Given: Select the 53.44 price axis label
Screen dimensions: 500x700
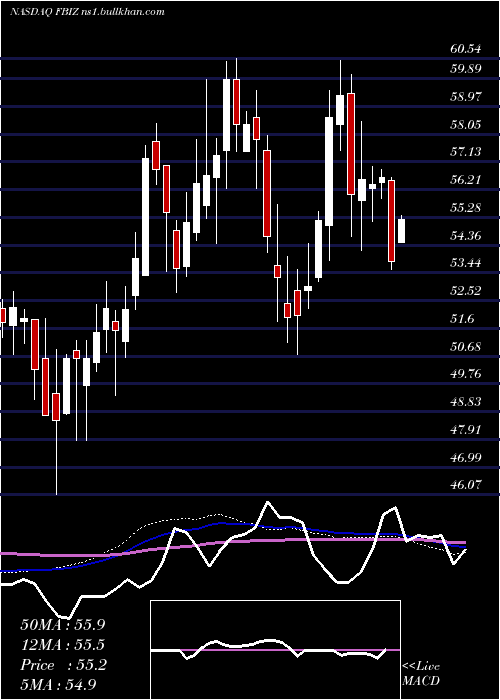Looking at the screenshot, I should point(466,262).
